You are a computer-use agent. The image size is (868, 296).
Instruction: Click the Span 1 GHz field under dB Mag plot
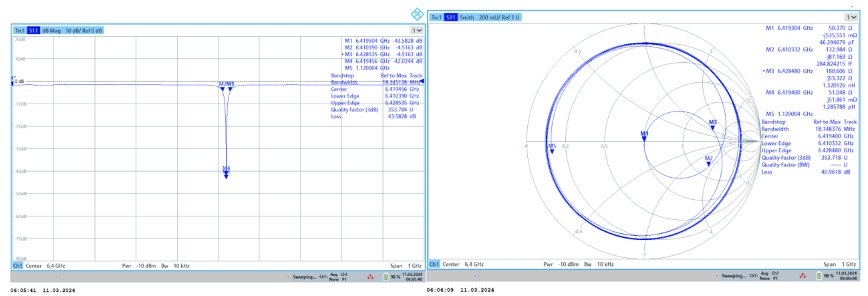pyautogui.click(x=401, y=266)
